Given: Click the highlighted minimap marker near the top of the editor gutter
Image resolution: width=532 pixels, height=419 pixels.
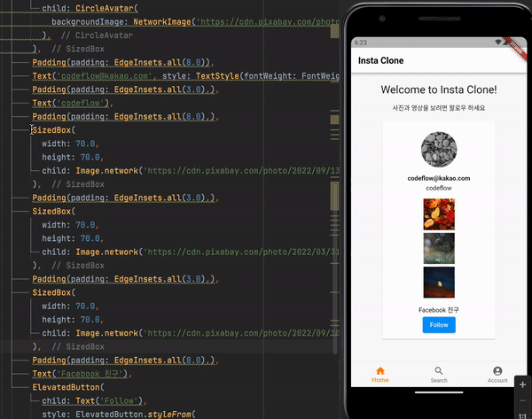Looking at the screenshot, I should 334,32.
